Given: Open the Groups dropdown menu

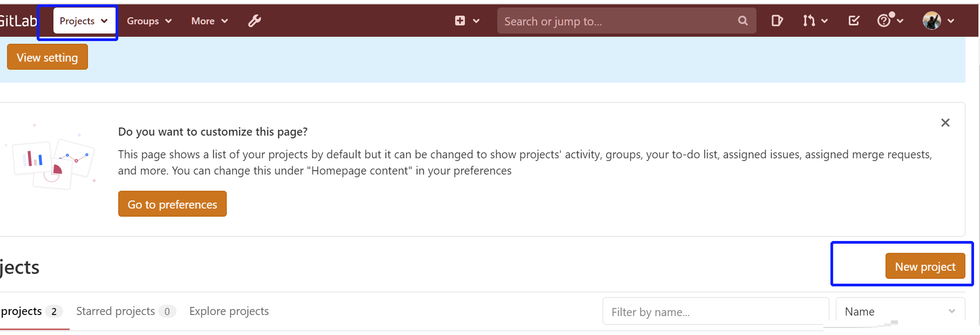Looking at the screenshot, I should [x=149, y=21].
